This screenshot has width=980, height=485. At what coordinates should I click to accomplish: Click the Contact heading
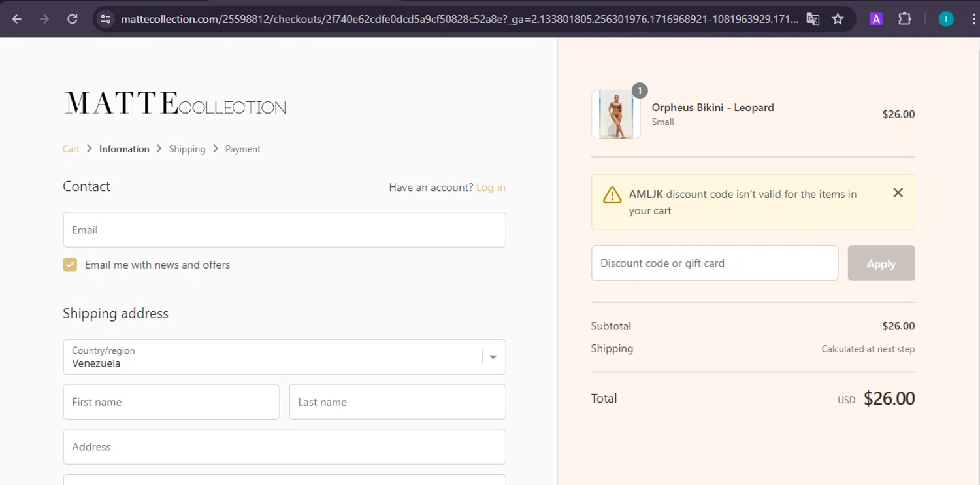(86, 186)
